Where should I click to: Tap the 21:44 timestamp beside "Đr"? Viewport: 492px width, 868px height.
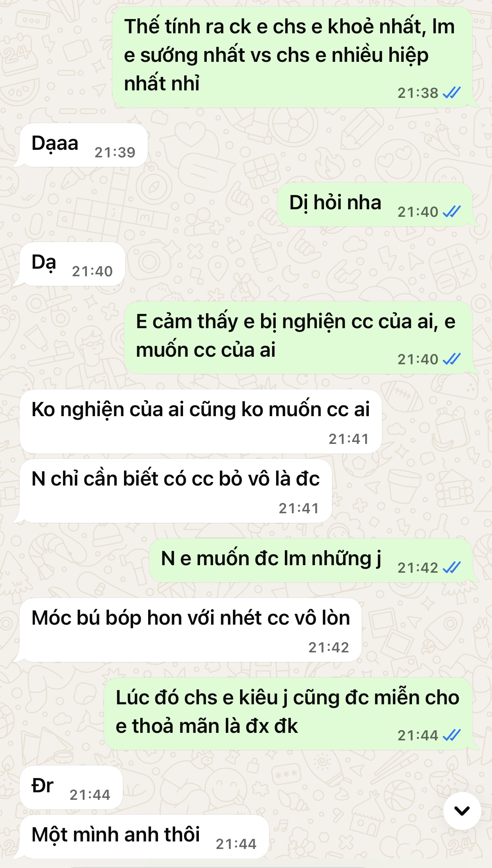90,795
